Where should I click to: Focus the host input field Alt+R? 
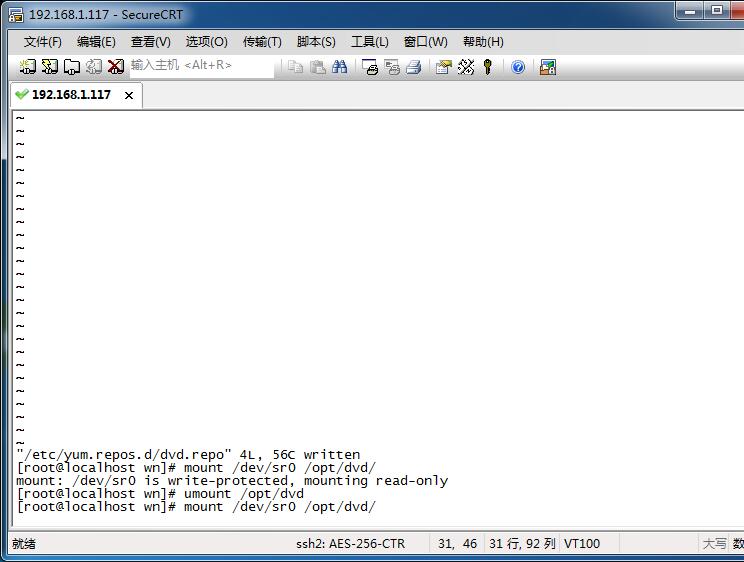point(202,67)
